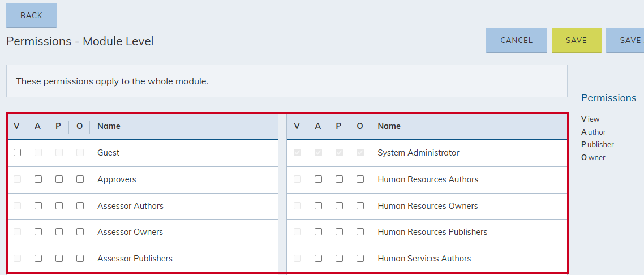Image resolution: width=644 pixels, height=275 pixels.
Task: Check Publisher box for Human Resources Owners
Action: [x=339, y=205]
